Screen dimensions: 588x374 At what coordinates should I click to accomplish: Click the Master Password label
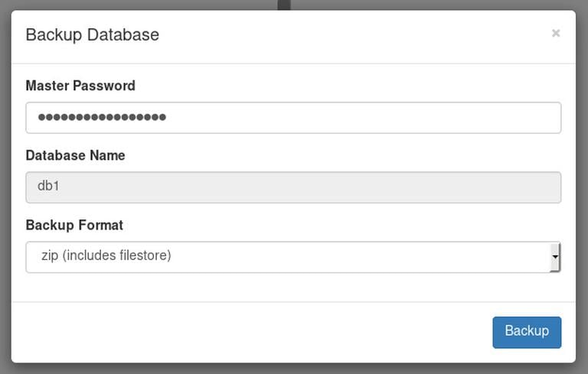coord(80,86)
